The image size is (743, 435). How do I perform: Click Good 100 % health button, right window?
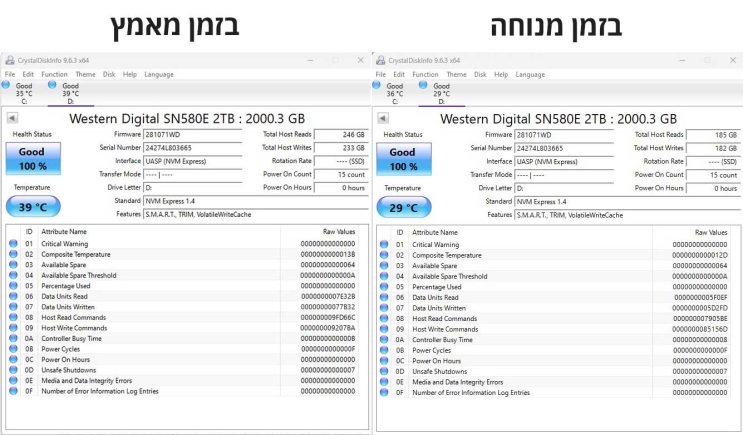[x=404, y=159]
